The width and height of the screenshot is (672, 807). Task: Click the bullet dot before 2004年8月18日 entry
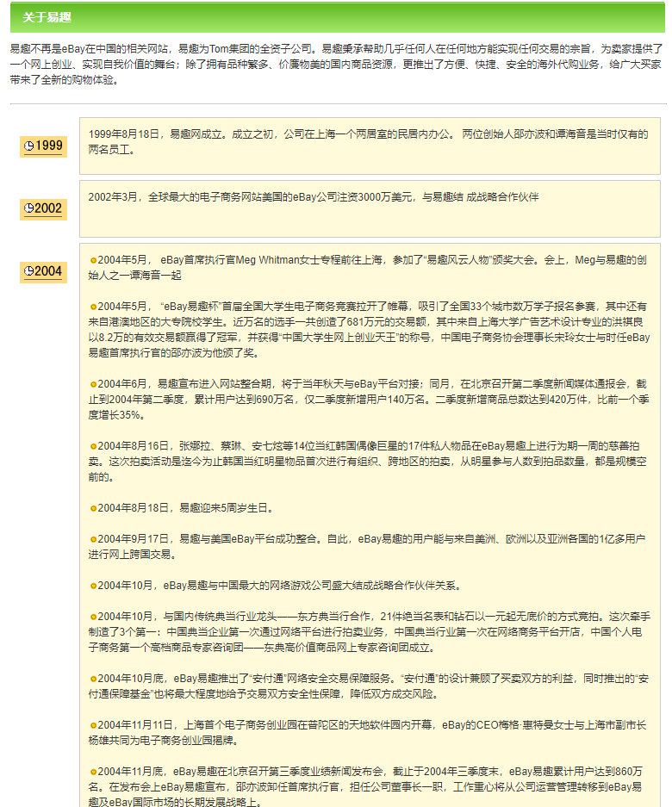coord(93,508)
